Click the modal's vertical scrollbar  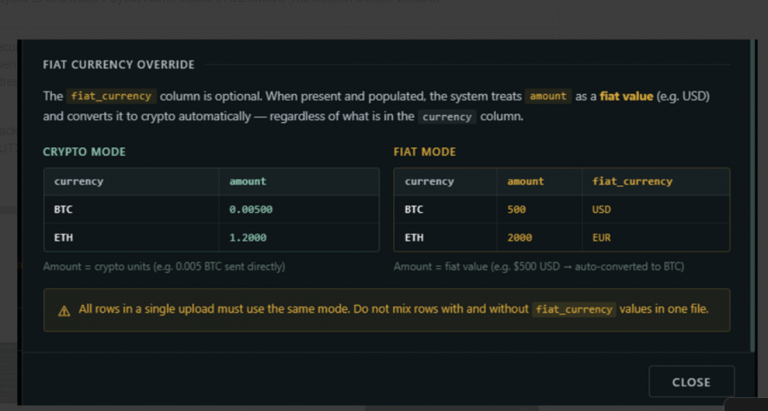pyautogui.click(x=753, y=195)
